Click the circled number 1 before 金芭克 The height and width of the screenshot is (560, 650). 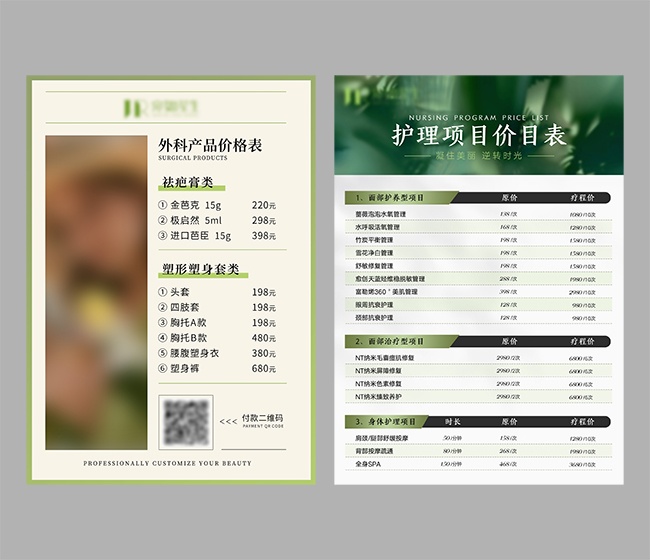pyautogui.click(x=163, y=205)
